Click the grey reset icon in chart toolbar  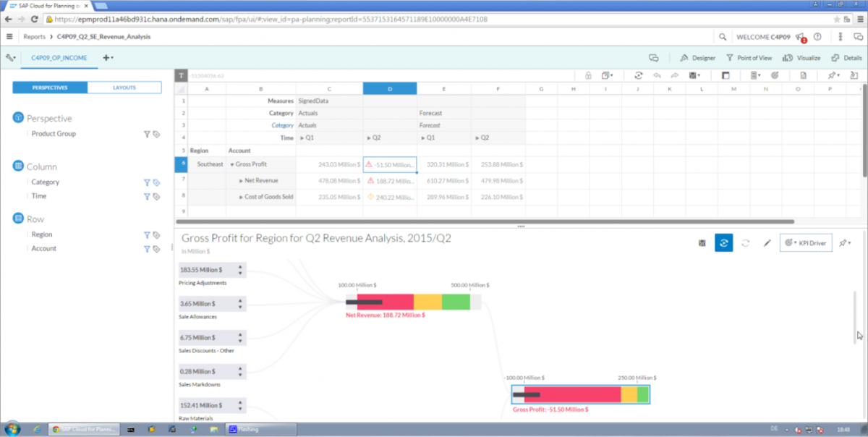tap(746, 243)
